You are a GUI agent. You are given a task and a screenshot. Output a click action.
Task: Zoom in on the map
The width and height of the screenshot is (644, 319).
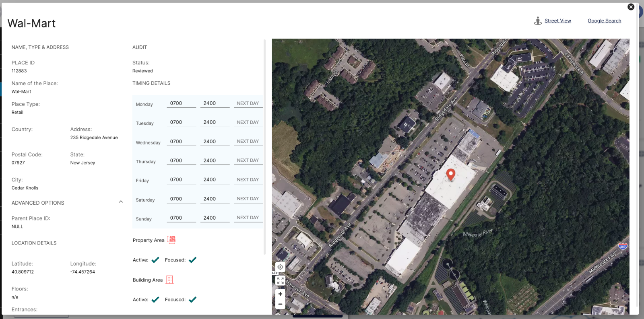tap(280, 294)
